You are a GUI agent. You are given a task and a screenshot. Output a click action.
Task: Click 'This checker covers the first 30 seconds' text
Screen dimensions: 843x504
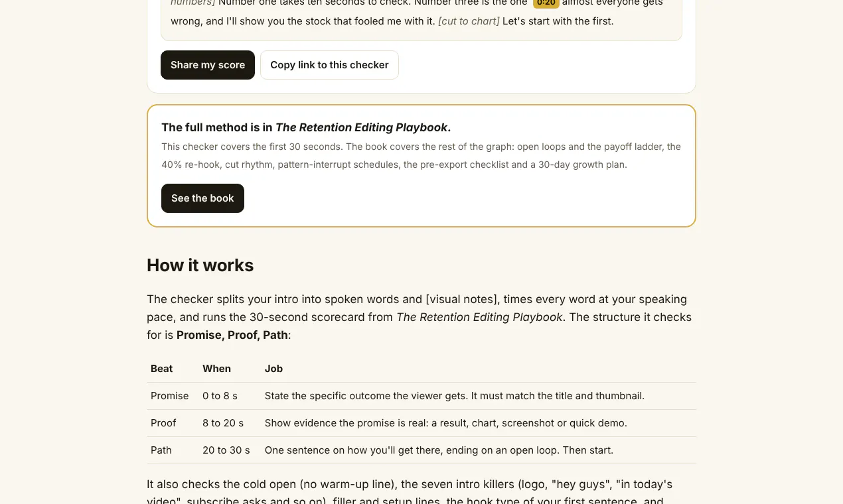[x=421, y=155]
